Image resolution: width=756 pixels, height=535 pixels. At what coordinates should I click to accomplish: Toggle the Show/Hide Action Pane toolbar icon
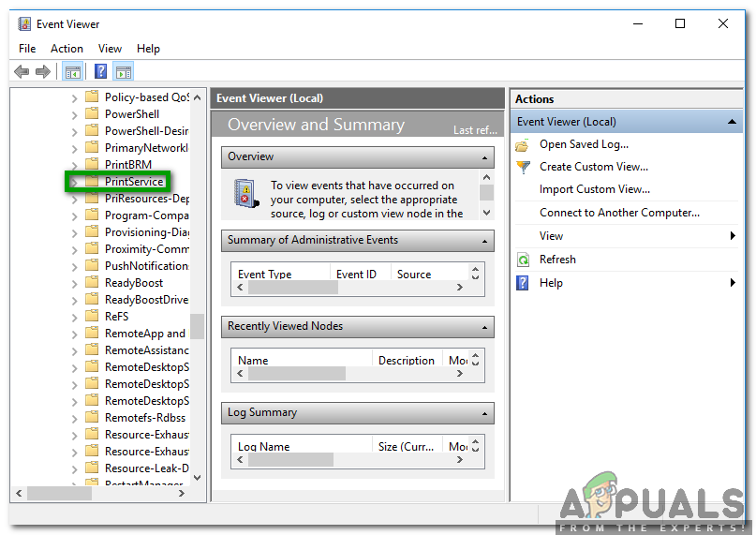(124, 72)
